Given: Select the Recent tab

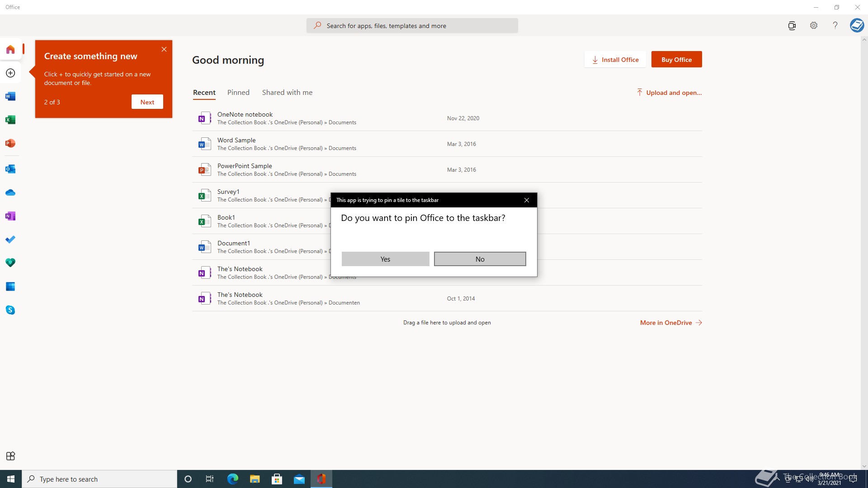Looking at the screenshot, I should click(x=204, y=93).
